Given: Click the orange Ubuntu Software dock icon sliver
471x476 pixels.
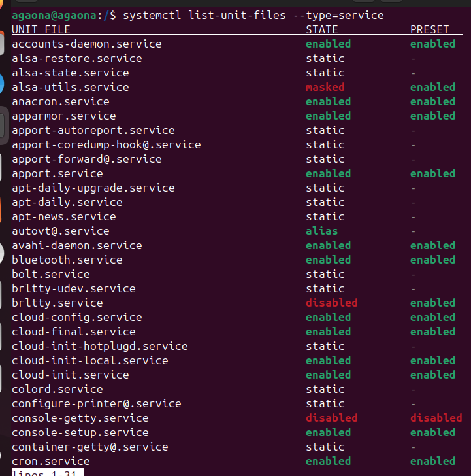Looking at the screenshot, I should pos(2,209).
